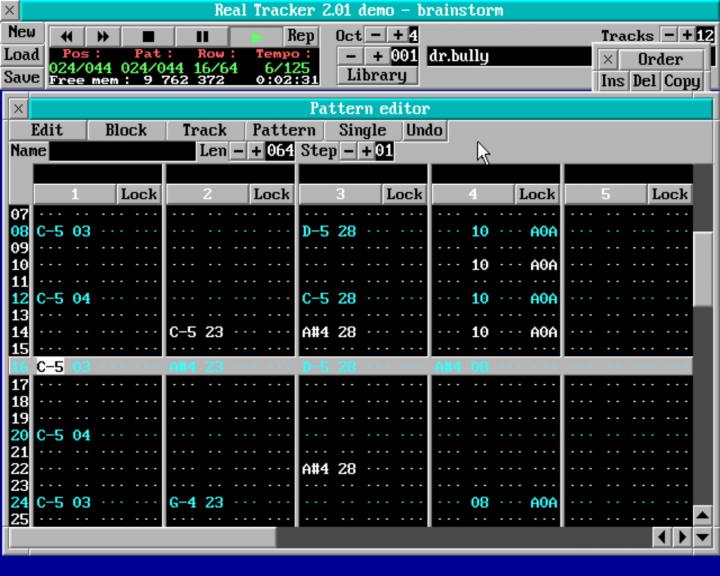
Task: Toggle Lock on track 3
Action: [404, 194]
